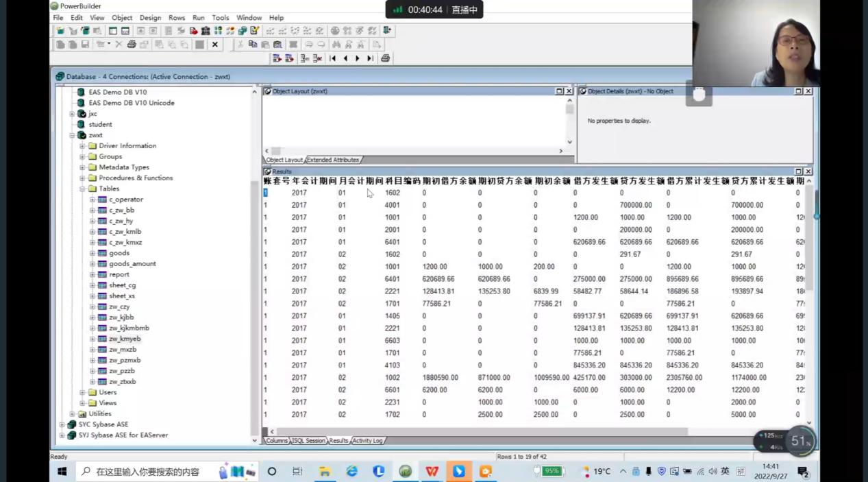Expand the Procedures & Functions folder
This screenshot has height=482, width=868.
(82, 178)
